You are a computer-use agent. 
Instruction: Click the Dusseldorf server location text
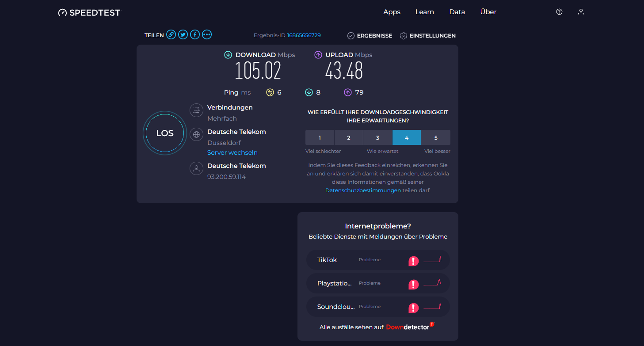click(x=224, y=143)
